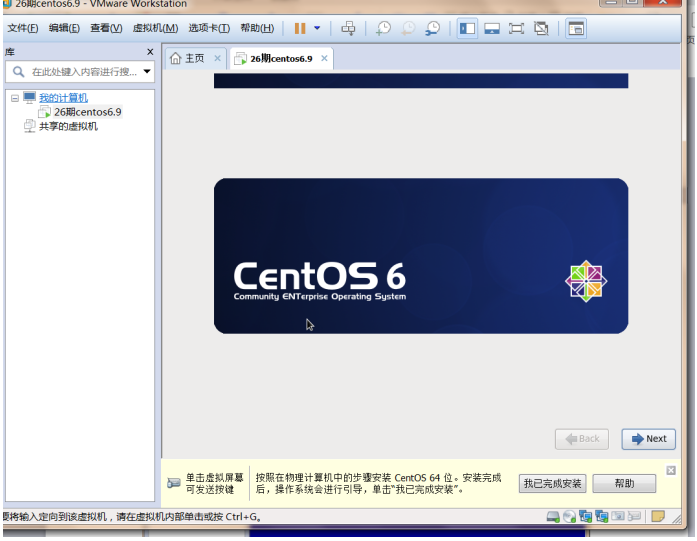The width and height of the screenshot is (697, 541).
Task: Click the CentOS 6 splash banner
Action: pos(421,256)
